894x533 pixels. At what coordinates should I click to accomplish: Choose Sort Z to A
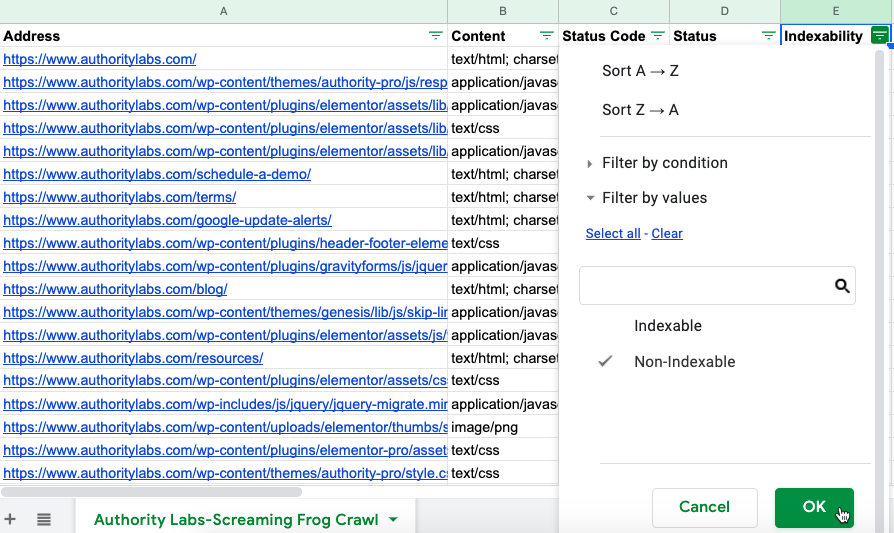pos(640,110)
